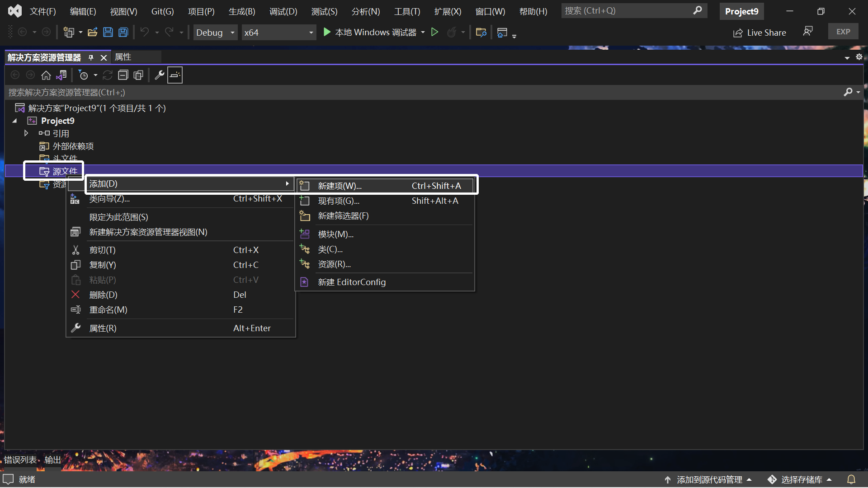
Task: Click the Collapse All icon in Solution Explorer
Action: pyautogui.click(x=123, y=75)
